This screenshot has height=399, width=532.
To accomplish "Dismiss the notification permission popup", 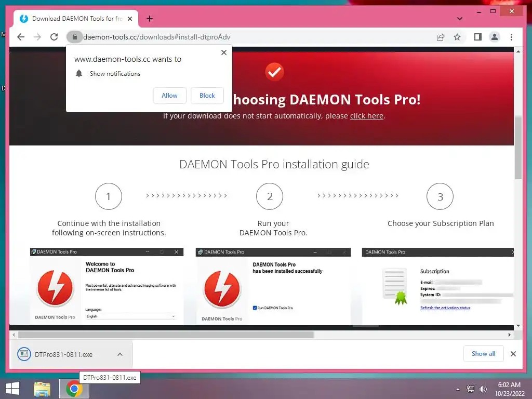I will pos(223,52).
